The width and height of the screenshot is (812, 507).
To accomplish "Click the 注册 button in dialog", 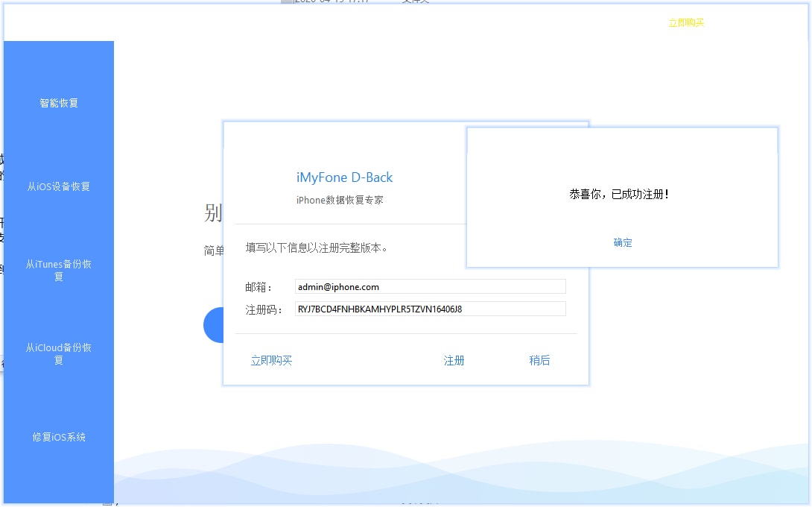I will [454, 360].
